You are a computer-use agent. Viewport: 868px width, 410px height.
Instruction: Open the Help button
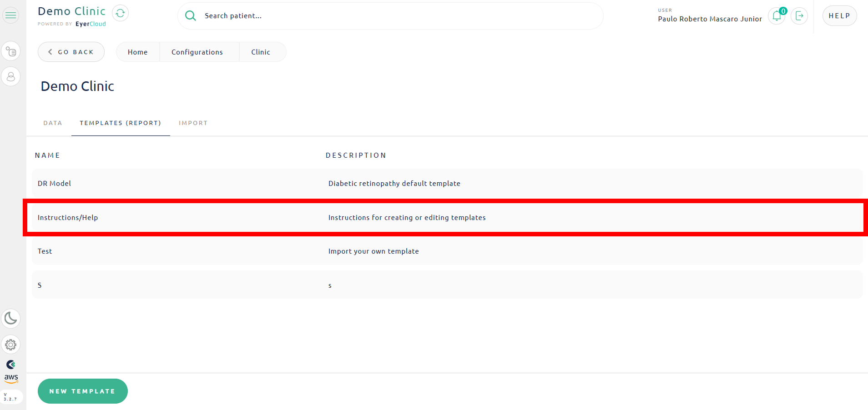click(x=839, y=16)
